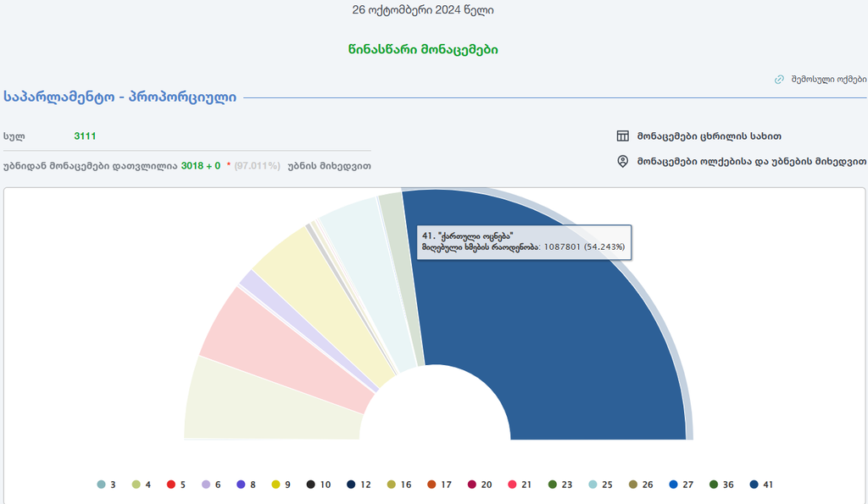This screenshot has height=504, width=868.
Task: Toggle legend item 5 red swatch
Action: 171,485
